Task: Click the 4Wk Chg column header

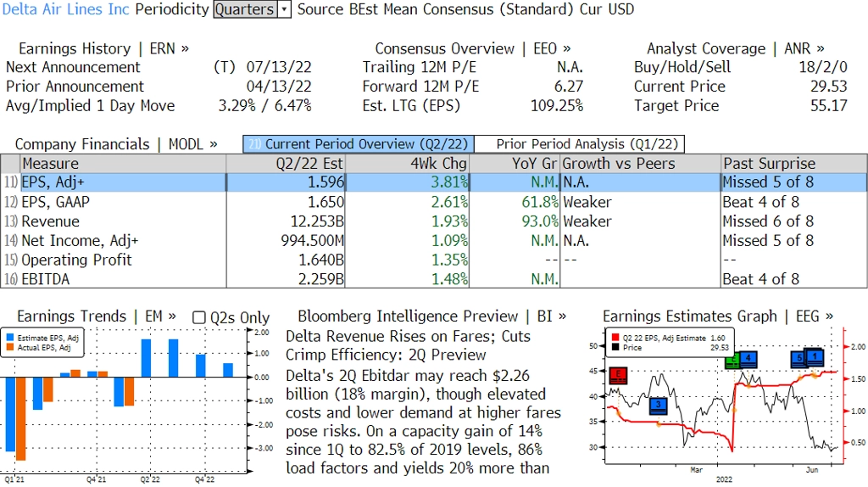Action: (x=408, y=164)
